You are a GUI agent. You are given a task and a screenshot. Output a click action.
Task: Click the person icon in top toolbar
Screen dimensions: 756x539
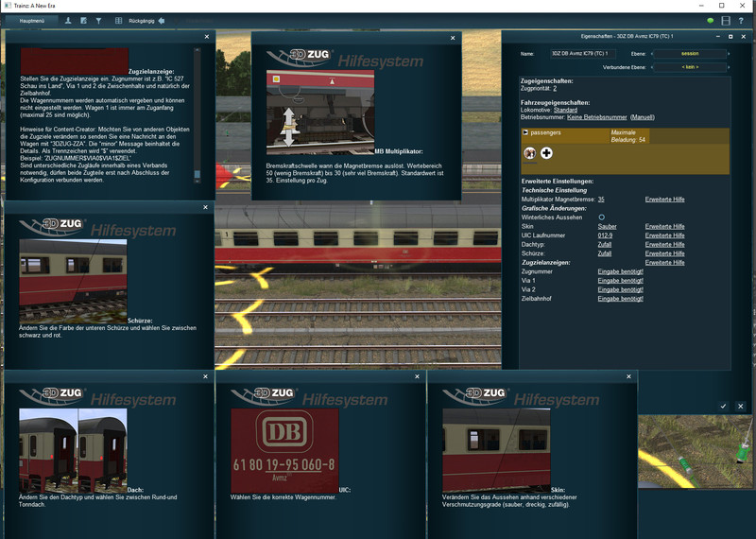67,20
